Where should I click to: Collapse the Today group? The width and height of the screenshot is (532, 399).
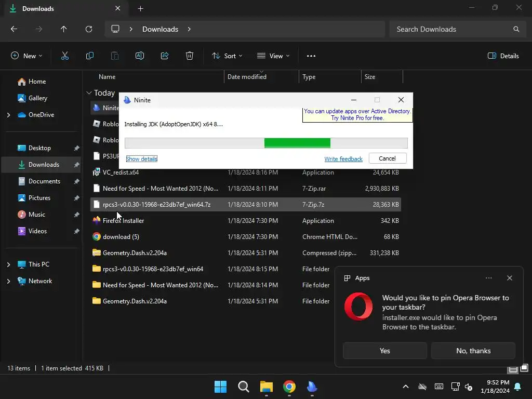coord(89,93)
